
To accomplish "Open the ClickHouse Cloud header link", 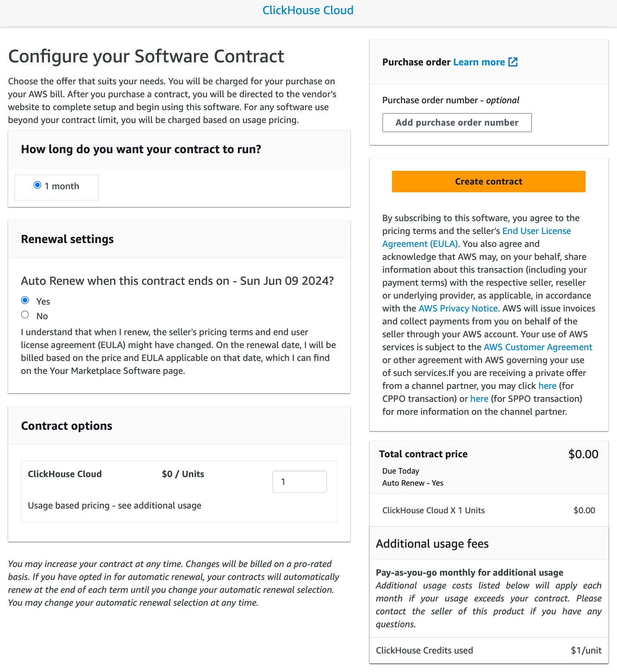I will pyautogui.click(x=308, y=10).
